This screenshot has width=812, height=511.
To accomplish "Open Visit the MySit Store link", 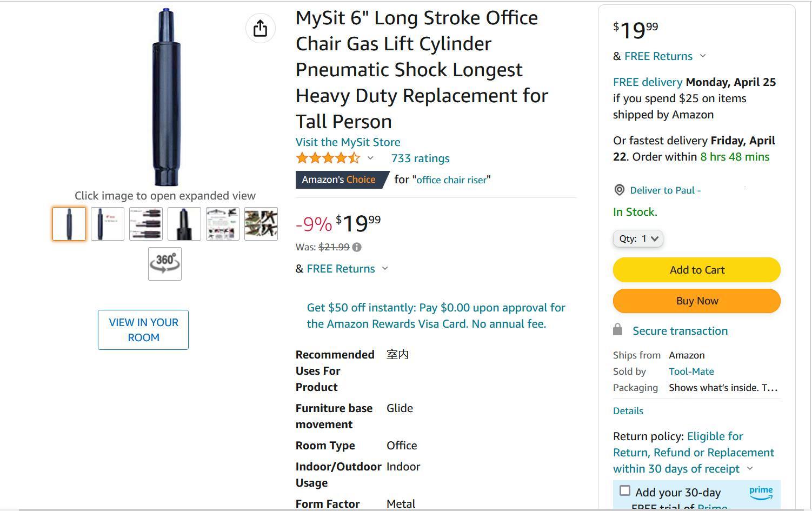I will pos(348,142).
